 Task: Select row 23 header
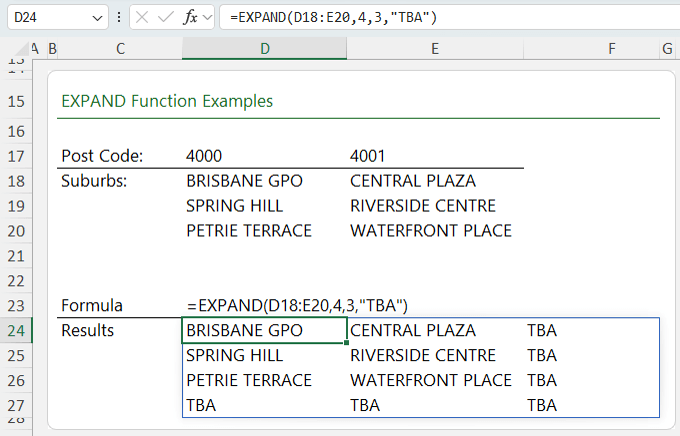point(16,305)
